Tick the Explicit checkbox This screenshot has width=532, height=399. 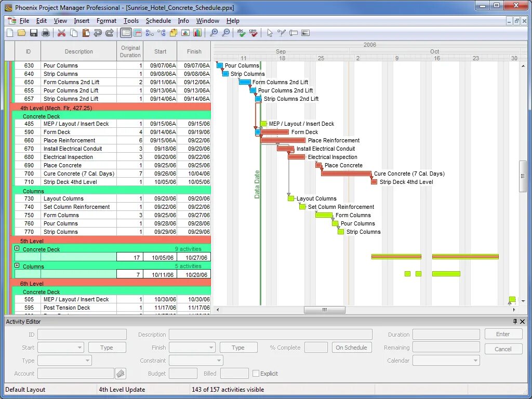tap(256, 374)
